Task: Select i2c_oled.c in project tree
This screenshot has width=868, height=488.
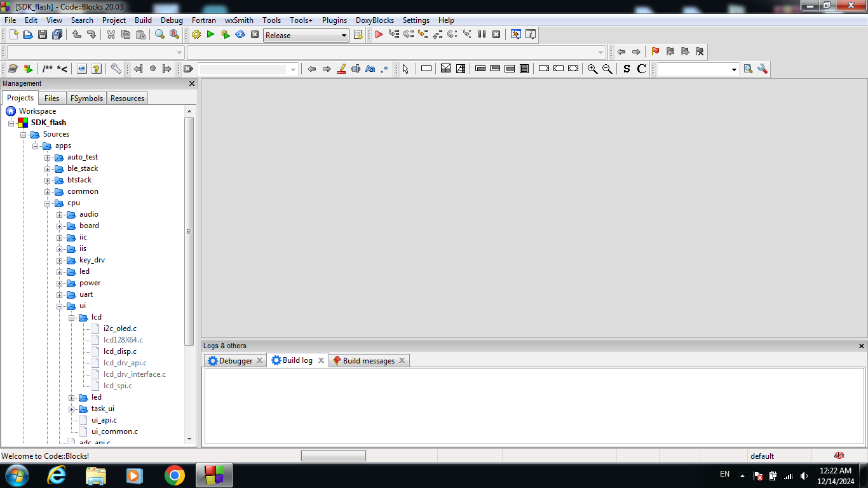Action: 120,329
